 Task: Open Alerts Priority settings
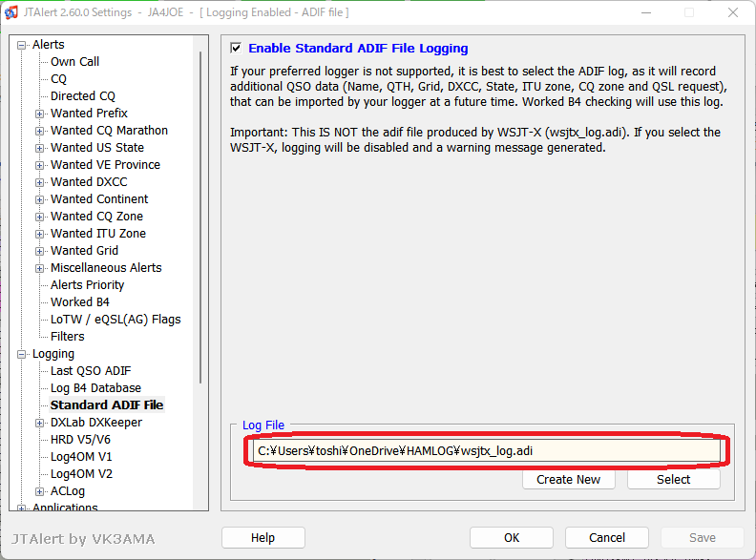pyautogui.click(x=87, y=285)
